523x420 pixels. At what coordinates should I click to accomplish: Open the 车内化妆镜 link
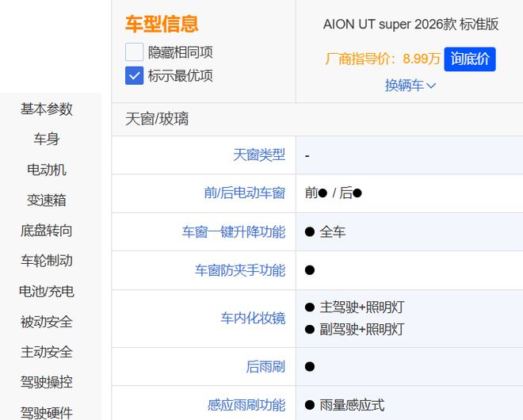coord(253,319)
